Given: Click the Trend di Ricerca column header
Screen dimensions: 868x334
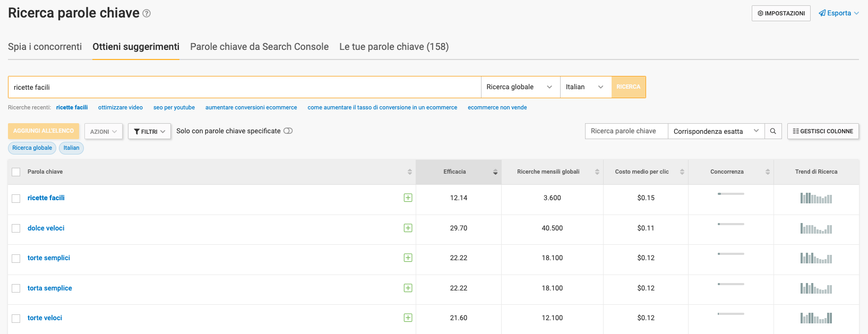Looking at the screenshot, I should click(816, 172).
